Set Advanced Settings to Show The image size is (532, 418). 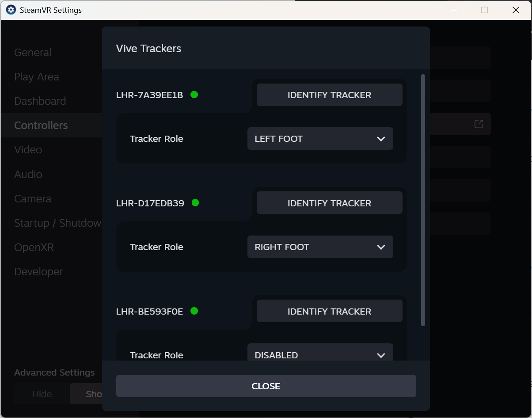click(86, 394)
